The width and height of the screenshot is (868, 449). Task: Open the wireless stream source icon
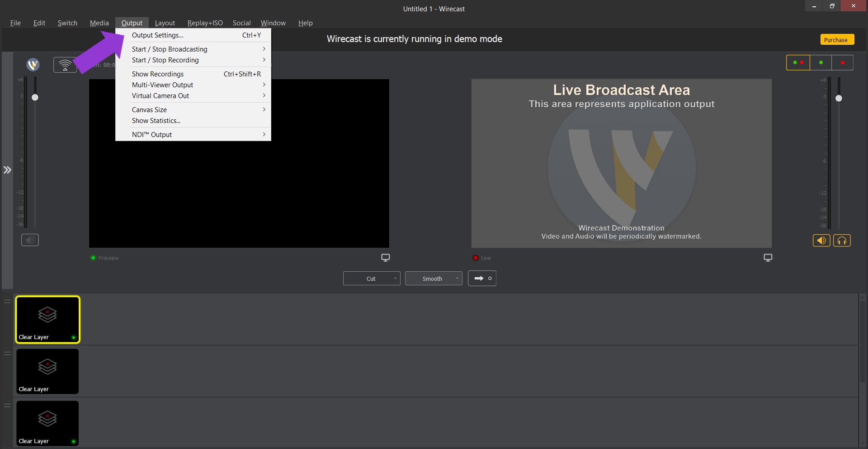(65, 65)
